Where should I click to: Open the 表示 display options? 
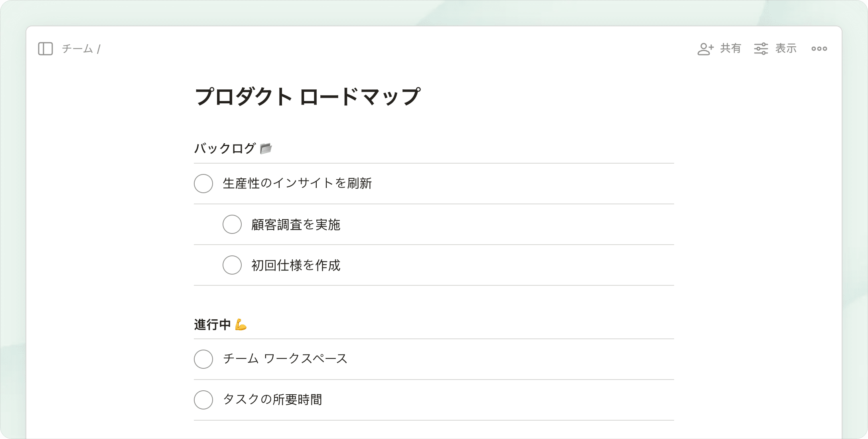coord(786,49)
